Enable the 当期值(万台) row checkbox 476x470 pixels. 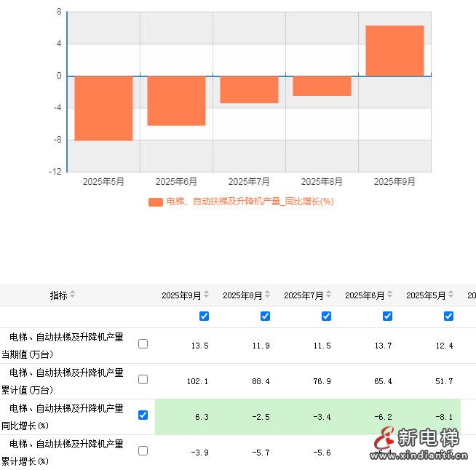point(143,343)
